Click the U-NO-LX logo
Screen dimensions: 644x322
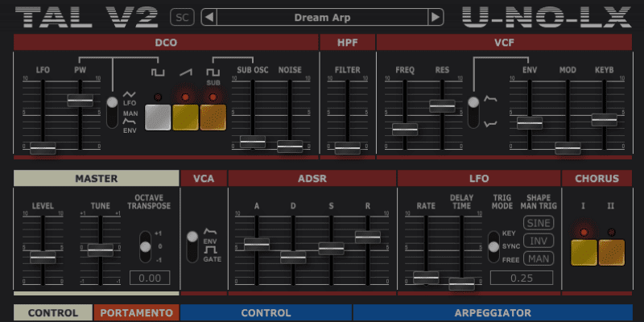(x=546, y=17)
